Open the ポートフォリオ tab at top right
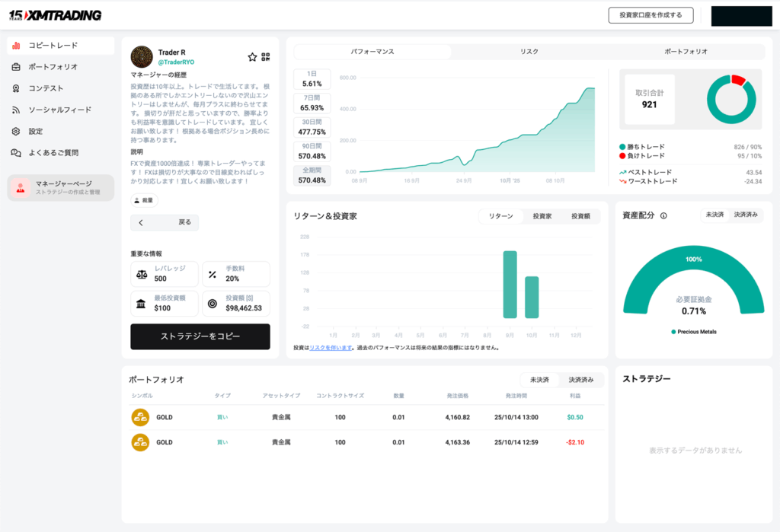Image resolution: width=780 pixels, height=532 pixels. pos(685,51)
